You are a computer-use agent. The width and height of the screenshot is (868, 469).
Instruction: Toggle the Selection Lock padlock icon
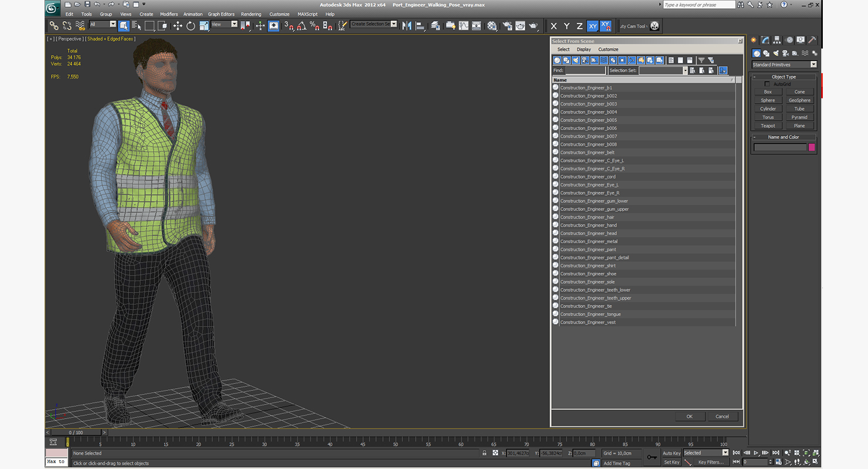[484, 453]
